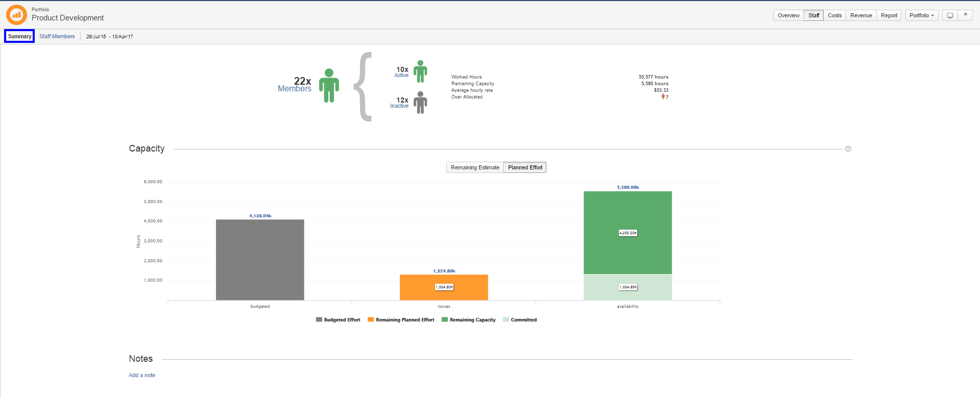Viewport: 980px width, 398px height.
Task: Open the Staff Members sub-tab
Action: pos(57,37)
